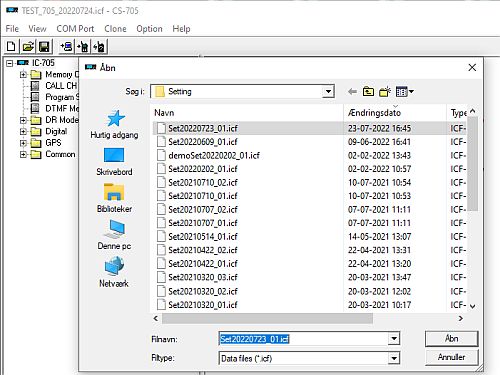Open the Clone menu
This screenshot has height=375, width=500.
(115, 29)
